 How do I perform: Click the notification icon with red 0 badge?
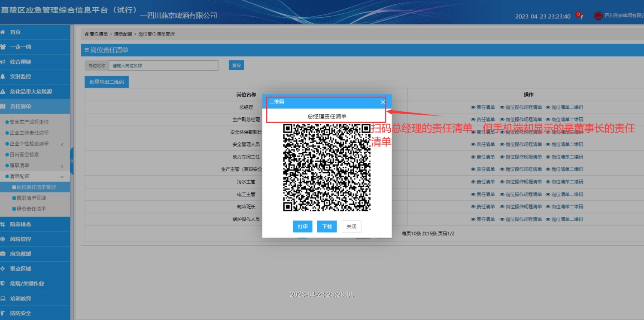click(579, 15)
